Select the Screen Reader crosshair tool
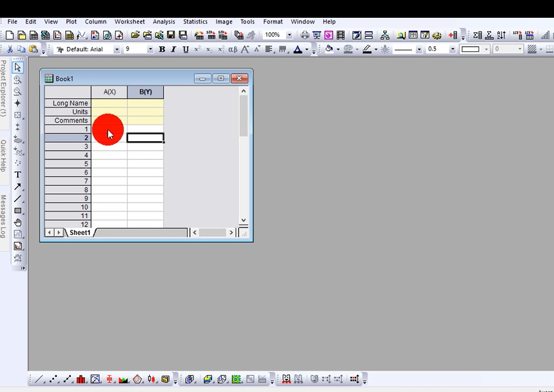554x392 pixels. (x=18, y=103)
